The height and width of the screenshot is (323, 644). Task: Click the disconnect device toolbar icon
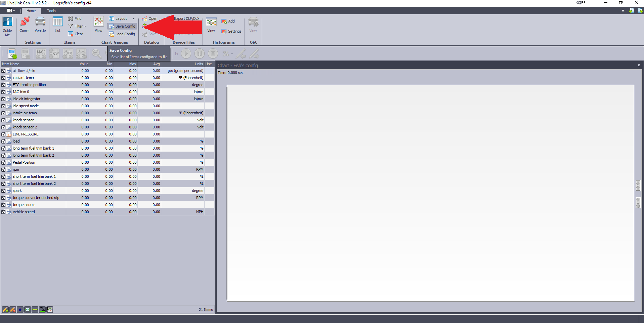pos(26,54)
